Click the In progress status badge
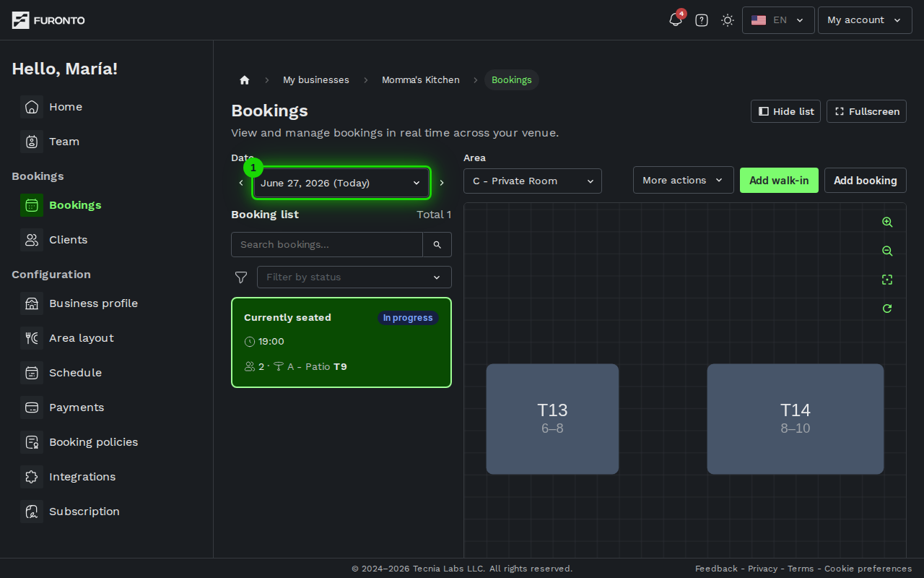The height and width of the screenshot is (578, 924). (x=408, y=318)
